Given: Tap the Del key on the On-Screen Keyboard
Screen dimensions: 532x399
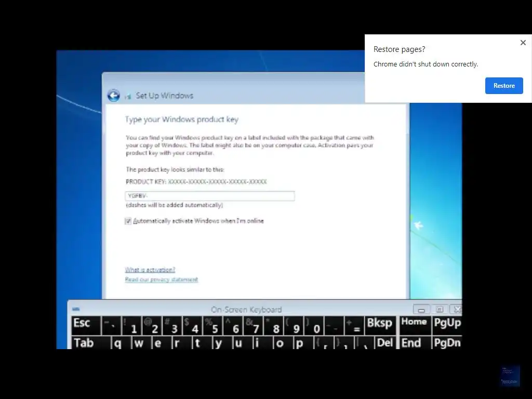Looking at the screenshot, I should pos(385,342).
